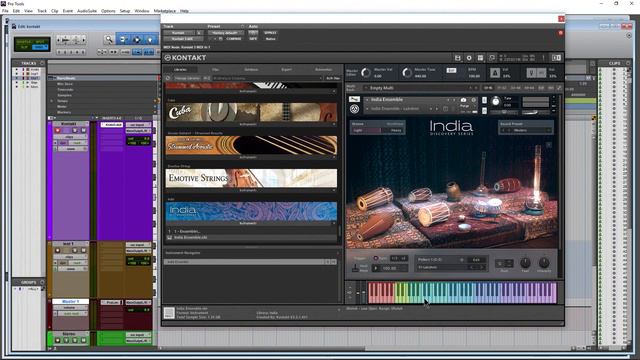This screenshot has width=640, height=360.
Task: Click the A-Z sort button
Action: 207,78
